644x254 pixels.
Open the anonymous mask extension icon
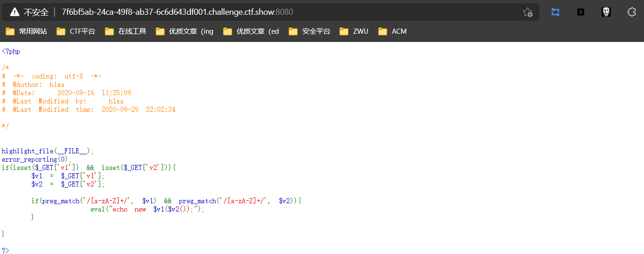point(606,12)
